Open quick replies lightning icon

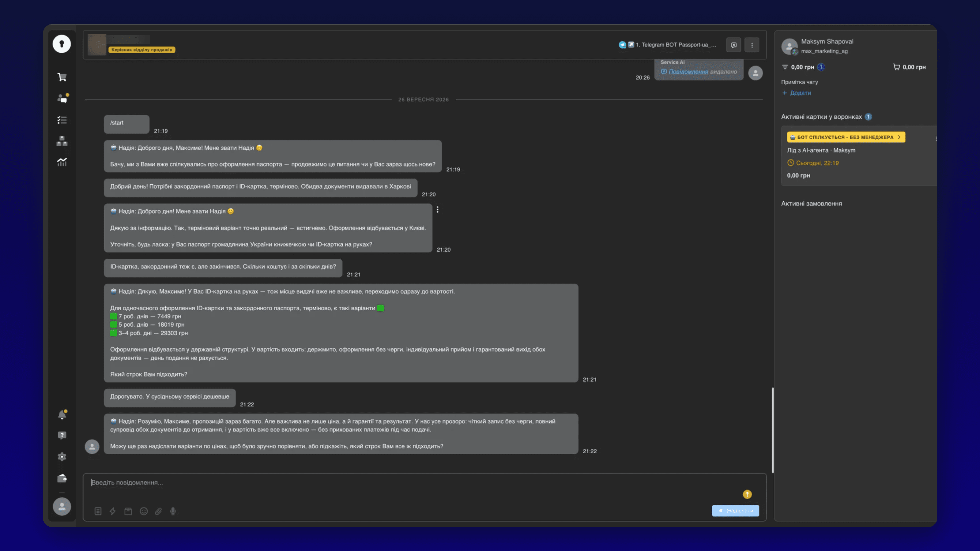pos(113,511)
